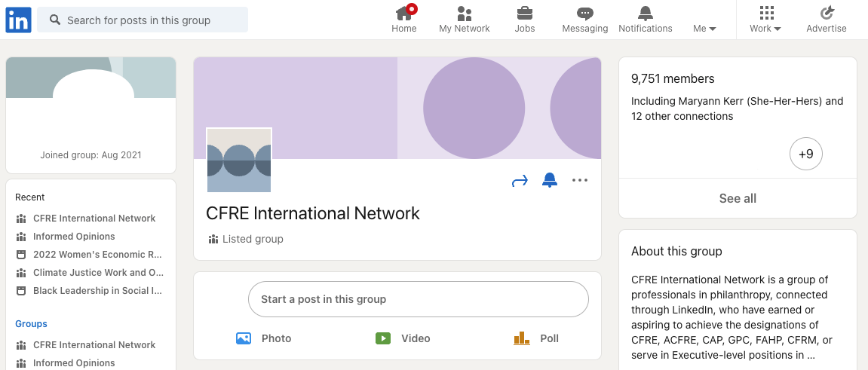This screenshot has height=370, width=868.
Task: Click the +9 more members circle
Action: point(806,154)
